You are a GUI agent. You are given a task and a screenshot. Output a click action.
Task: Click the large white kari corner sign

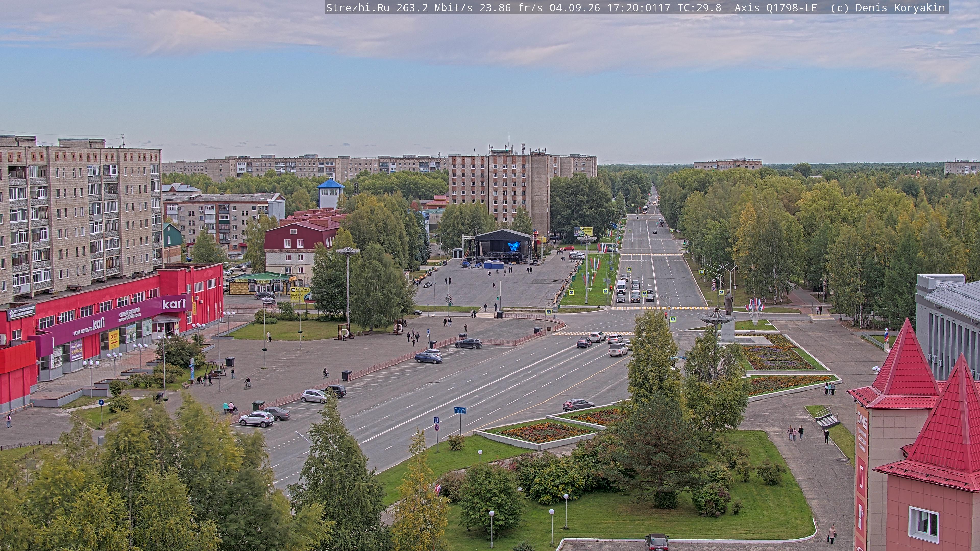pyautogui.click(x=174, y=304)
